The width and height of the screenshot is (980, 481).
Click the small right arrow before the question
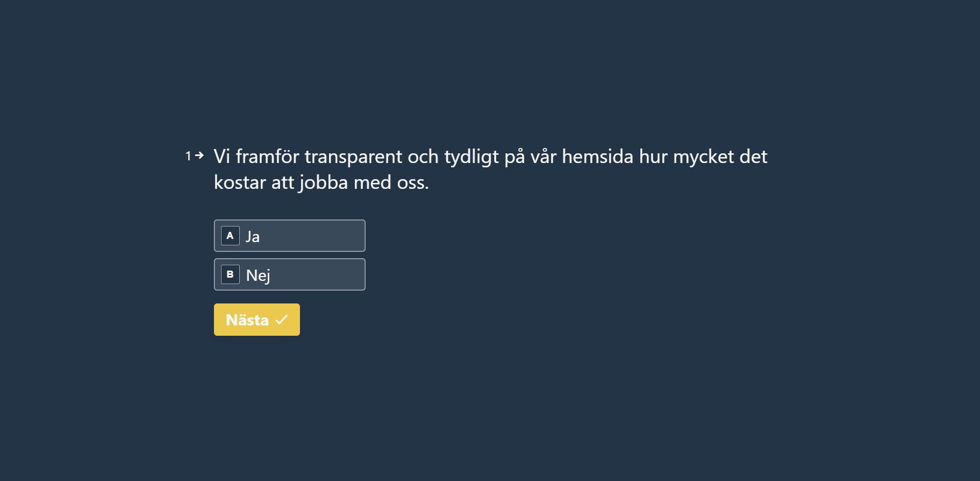[x=199, y=155]
